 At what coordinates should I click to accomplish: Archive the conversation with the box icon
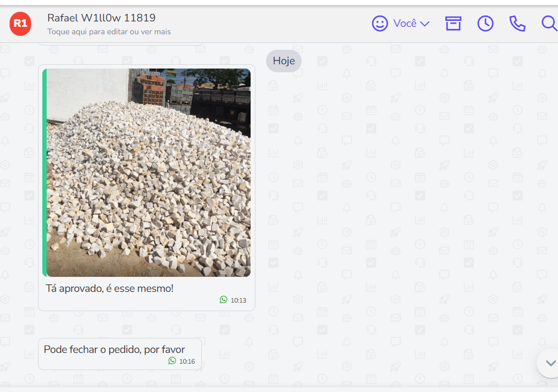pos(453,24)
